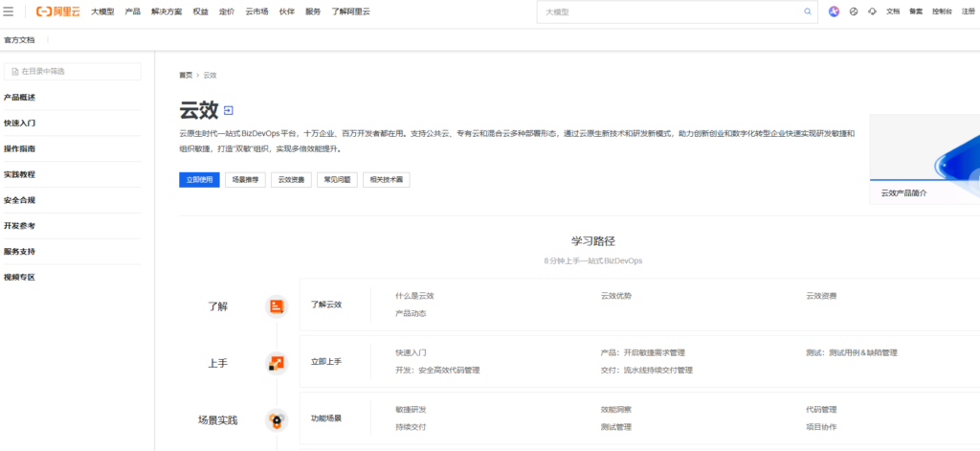Open 云市场 in top navigation
The height and width of the screenshot is (451, 980).
(256, 11)
